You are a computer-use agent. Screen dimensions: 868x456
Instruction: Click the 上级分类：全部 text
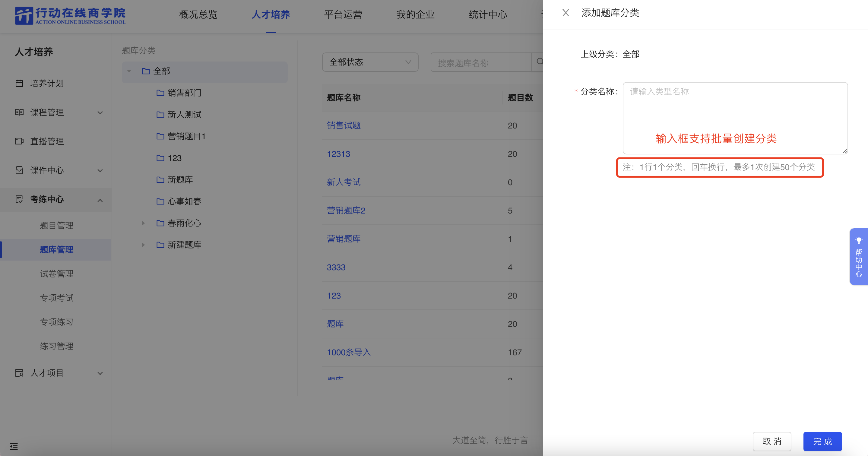[x=610, y=54]
